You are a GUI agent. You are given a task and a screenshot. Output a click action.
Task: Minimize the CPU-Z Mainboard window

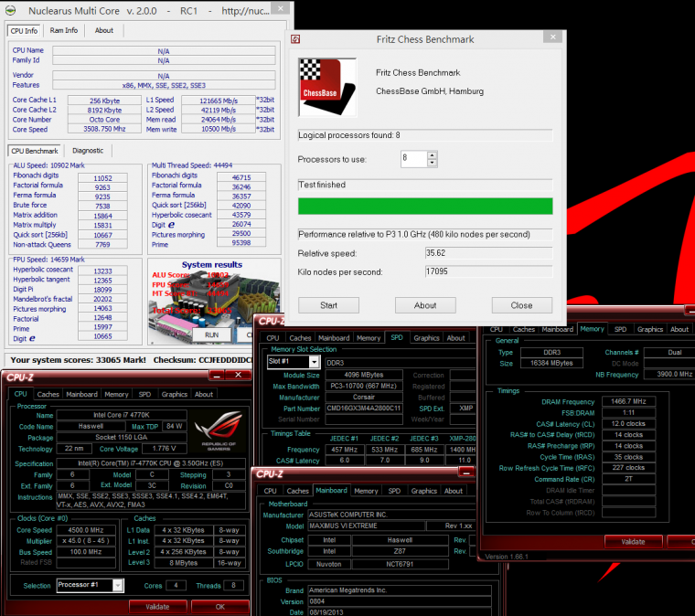tap(466, 473)
